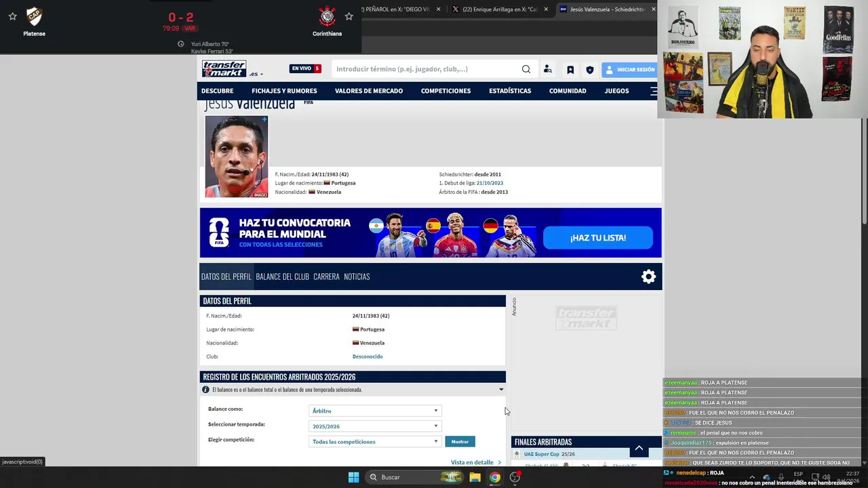Open the Balance como Árbitro dropdown
The image size is (868, 488).
(375, 411)
